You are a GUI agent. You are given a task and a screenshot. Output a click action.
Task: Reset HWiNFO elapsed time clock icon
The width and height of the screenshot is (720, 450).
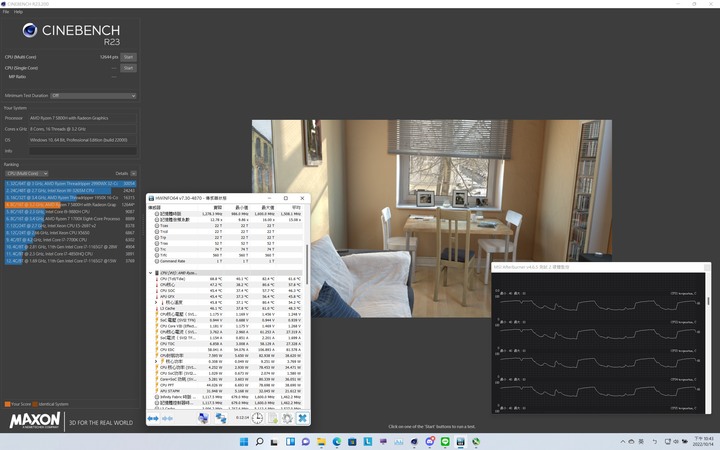click(257, 418)
